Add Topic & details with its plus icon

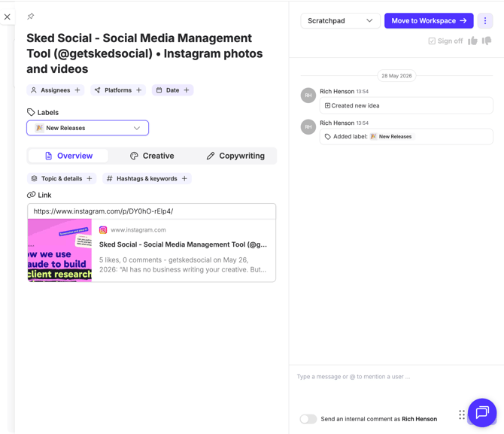coord(90,178)
